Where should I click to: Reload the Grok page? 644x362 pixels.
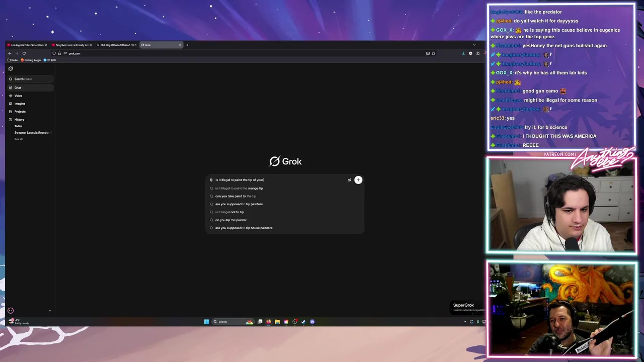[x=24, y=53]
